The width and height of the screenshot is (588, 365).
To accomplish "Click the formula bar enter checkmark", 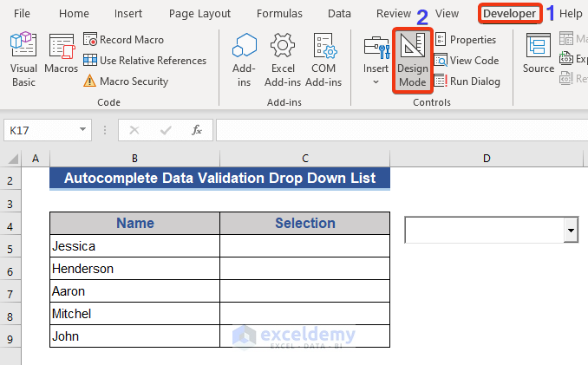I will (x=166, y=130).
